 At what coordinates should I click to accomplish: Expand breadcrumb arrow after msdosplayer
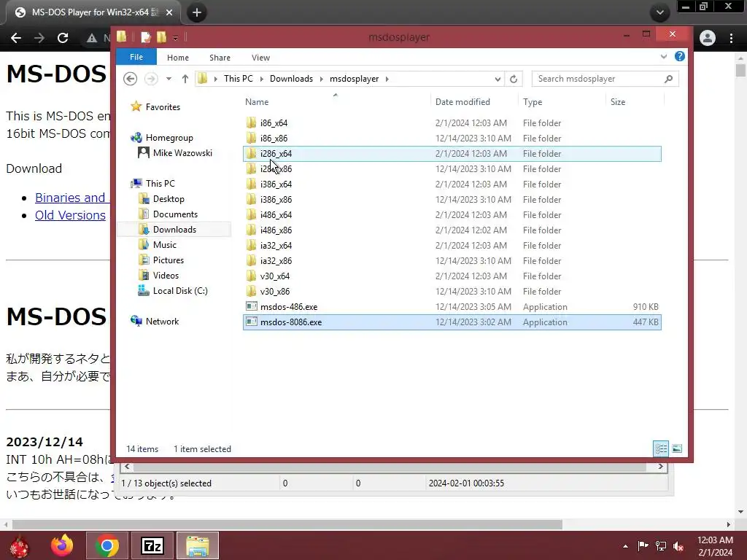coord(387,79)
